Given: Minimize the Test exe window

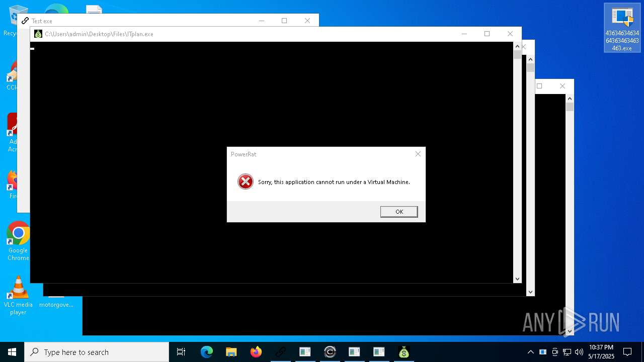Looking at the screenshot, I should click(262, 21).
